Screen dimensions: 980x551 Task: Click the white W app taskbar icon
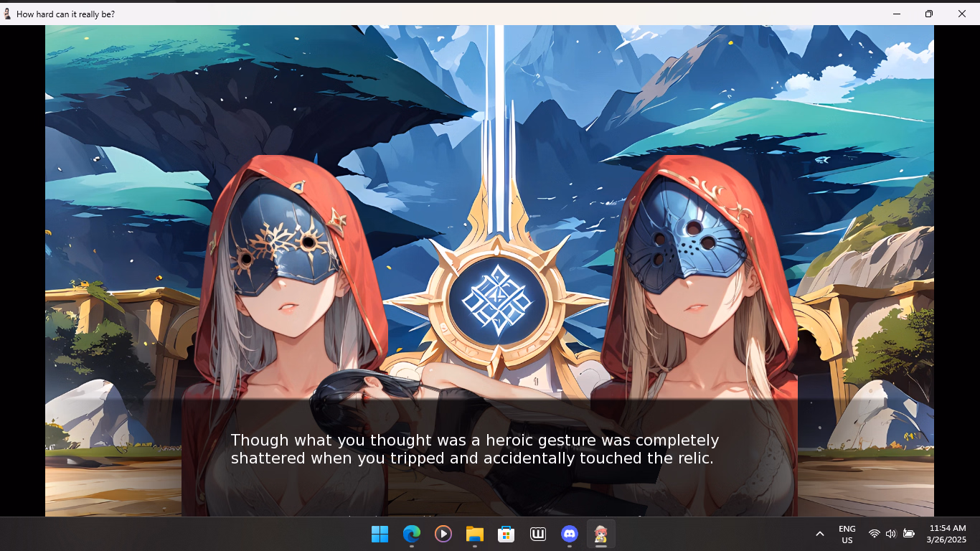point(538,534)
